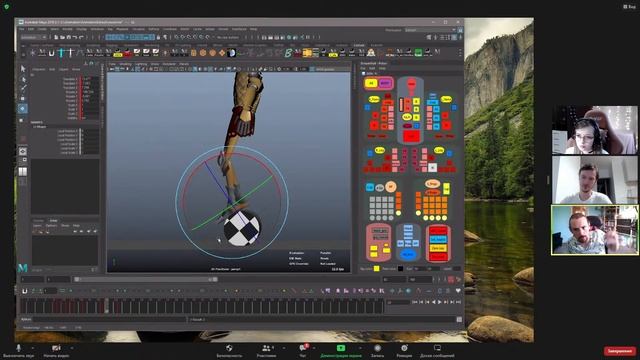Image resolution: width=640 pixels, height=360 pixels.
Task: Open Maya Edit menu
Action: pos(31,29)
